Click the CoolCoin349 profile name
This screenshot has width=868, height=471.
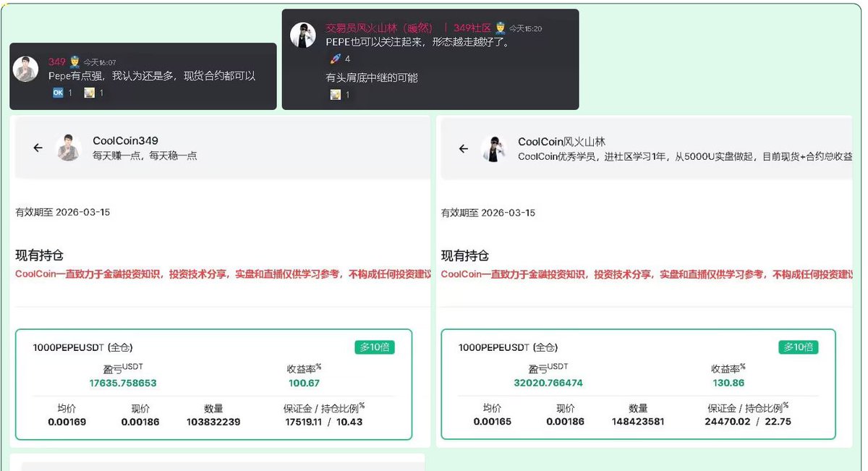[125, 140]
